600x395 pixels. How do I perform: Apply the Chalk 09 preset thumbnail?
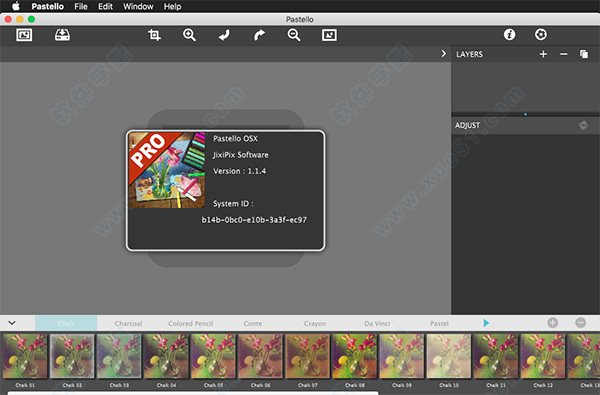coord(401,356)
